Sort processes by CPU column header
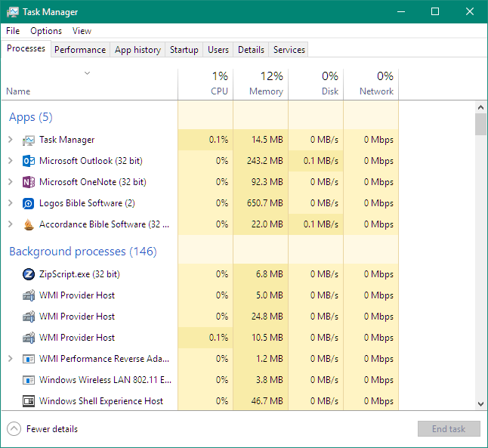488x448 pixels. pos(205,84)
